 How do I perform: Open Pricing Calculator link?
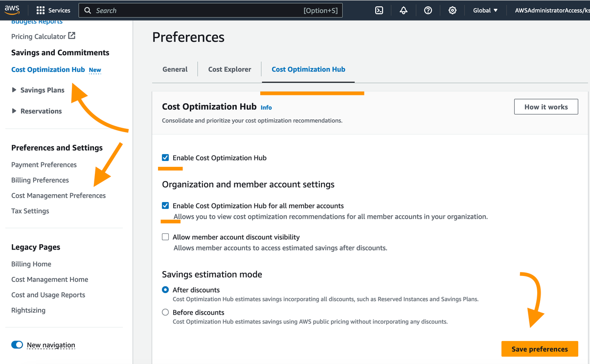click(38, 36)
